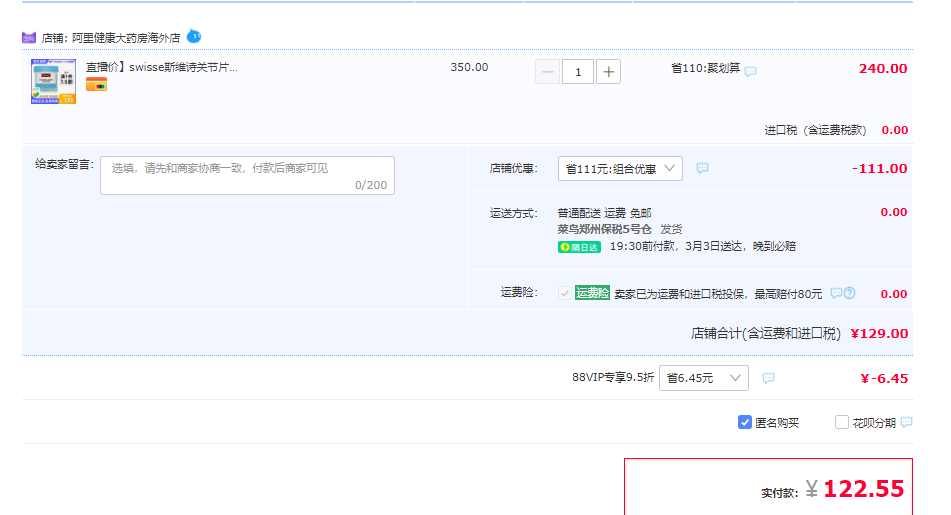Click the quantity input field showing 1
Screen dimensions: 951x515
pyautogui.click(x=578, y=72)
